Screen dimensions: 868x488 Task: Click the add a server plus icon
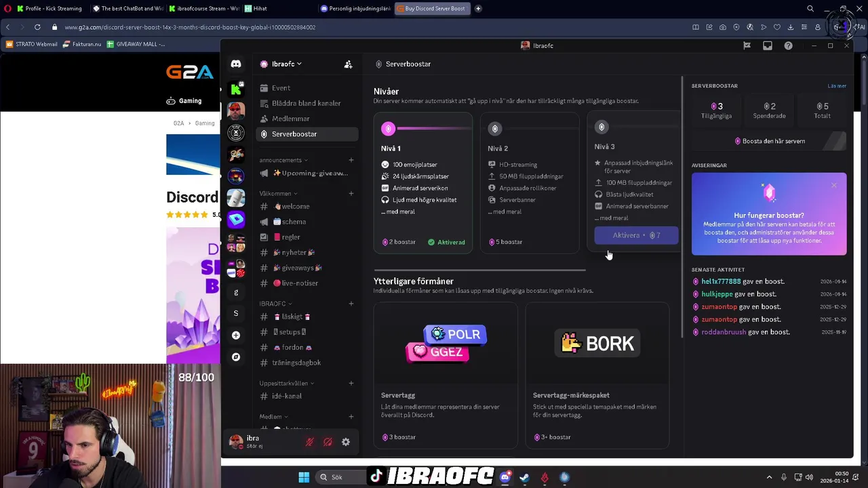pos(236,335)
